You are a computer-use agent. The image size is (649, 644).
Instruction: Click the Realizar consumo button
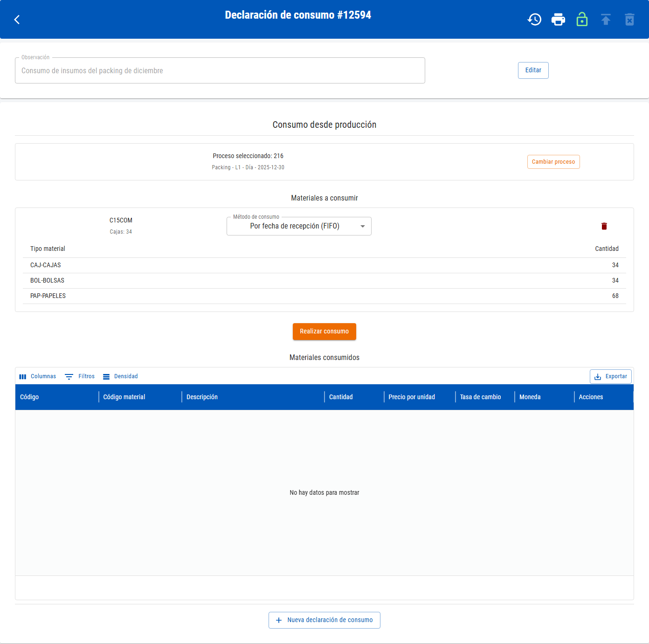[324, 332]
